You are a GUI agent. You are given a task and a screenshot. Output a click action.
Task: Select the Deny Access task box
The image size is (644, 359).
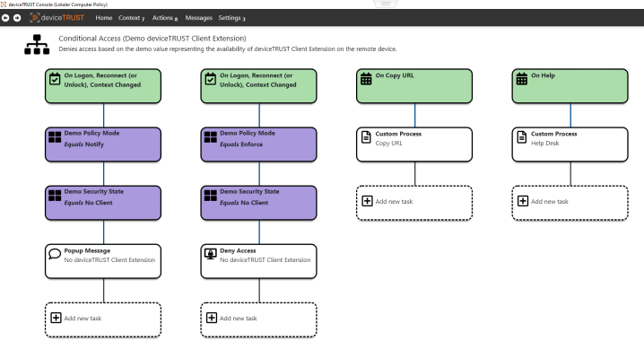tap(258, 261)
